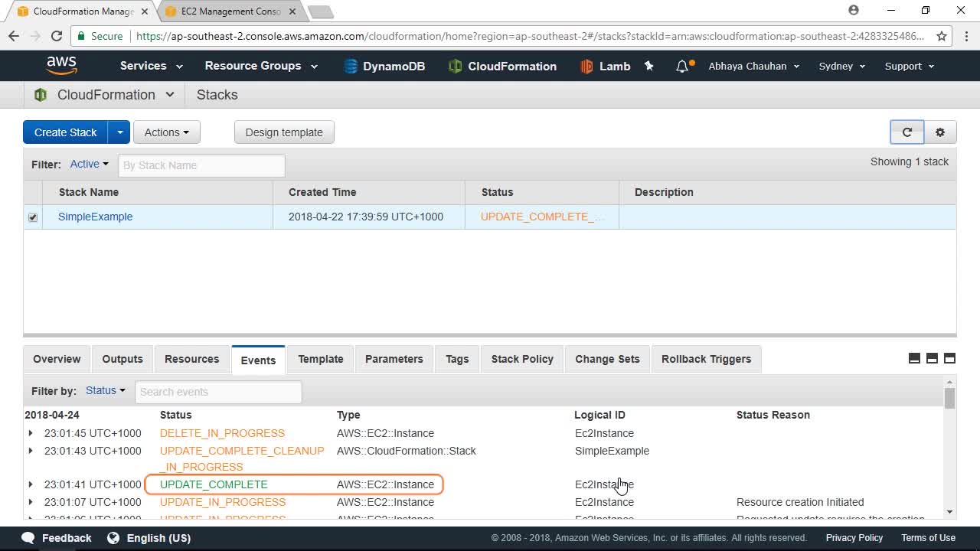The width and height of the screenshot is (980, 551).
Task: Open the DynamoDB shortcut in the AWS header
Action: 384,66
